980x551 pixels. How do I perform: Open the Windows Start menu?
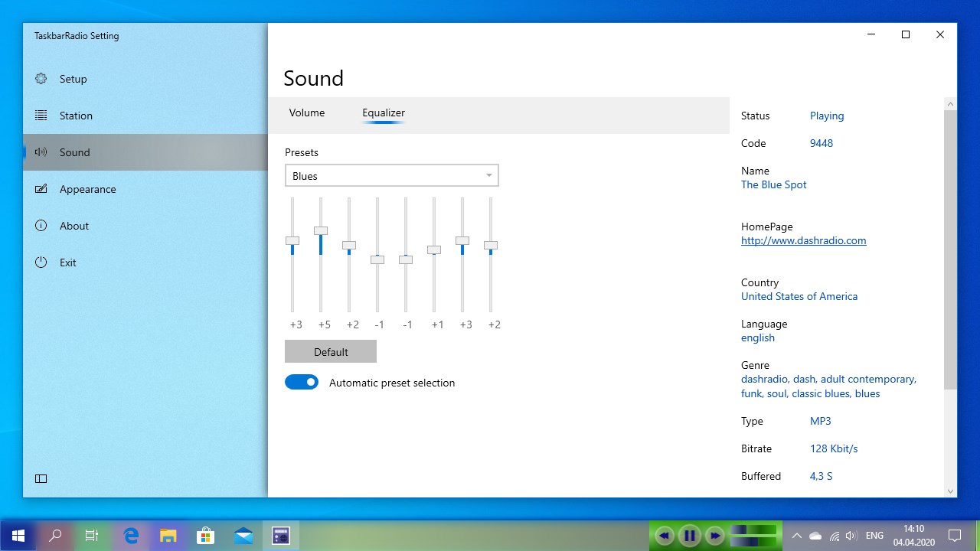(18, 536)
